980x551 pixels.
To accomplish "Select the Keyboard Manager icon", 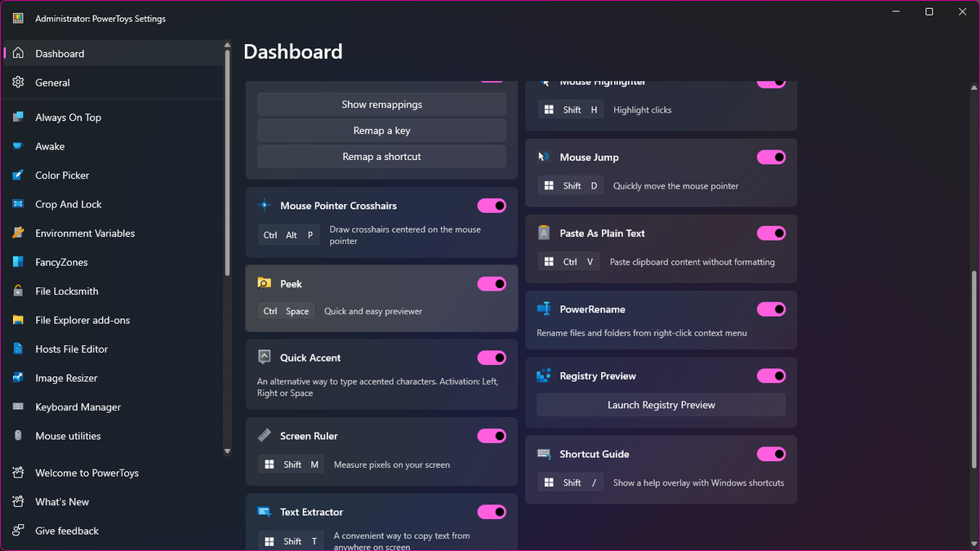I will pyautogui.click(x=20, y=407).
